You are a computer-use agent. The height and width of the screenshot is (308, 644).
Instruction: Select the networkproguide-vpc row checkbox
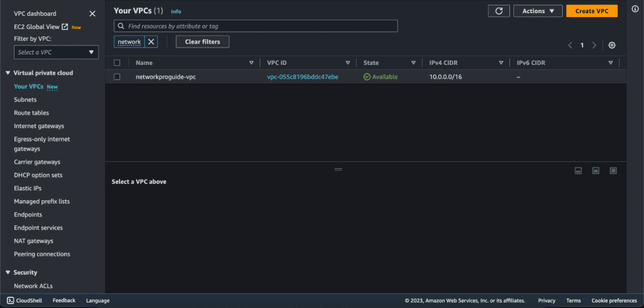117,77
